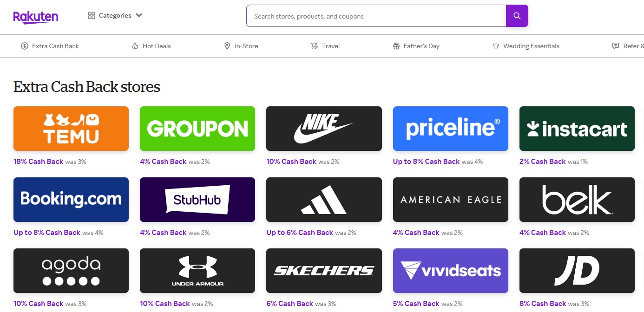644x312 pixels.
Task: Click the Hot Deals flame icon
Action: [135, 46]
